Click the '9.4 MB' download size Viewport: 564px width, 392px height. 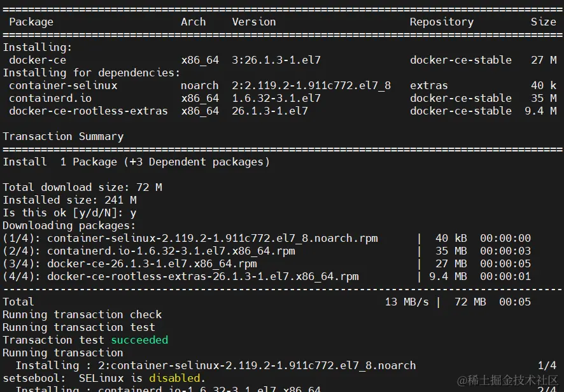(448, 277)
